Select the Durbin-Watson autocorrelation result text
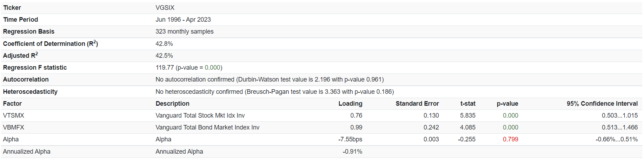This screenshot has width=644, height=161. [x=270, y=79]
